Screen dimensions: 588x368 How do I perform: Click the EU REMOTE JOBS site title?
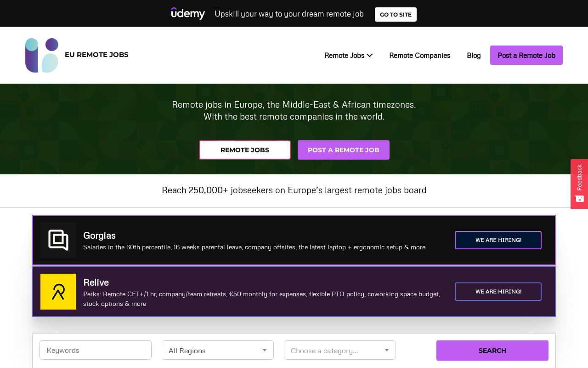tap(96, 55)
